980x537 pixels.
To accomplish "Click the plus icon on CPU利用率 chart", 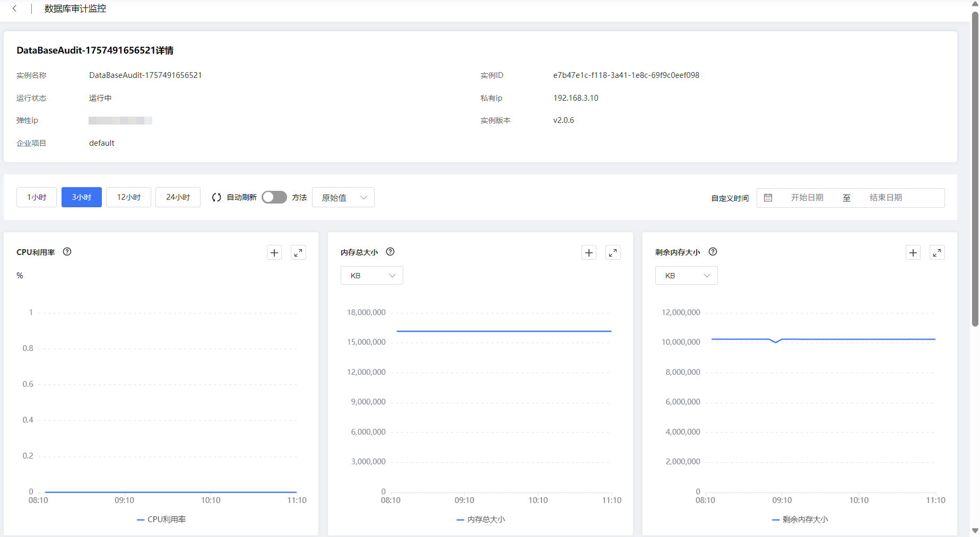I will click(x=274, y=253).
